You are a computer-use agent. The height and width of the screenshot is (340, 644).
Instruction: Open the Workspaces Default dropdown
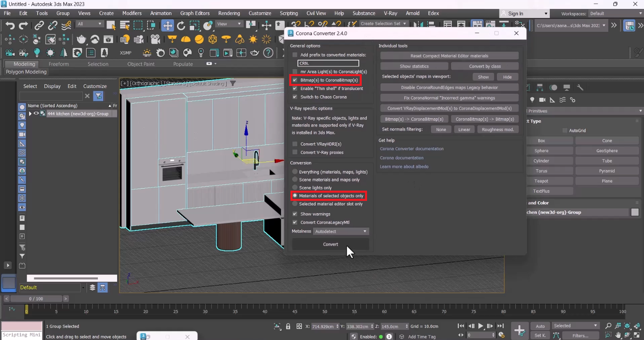(616, 14)
